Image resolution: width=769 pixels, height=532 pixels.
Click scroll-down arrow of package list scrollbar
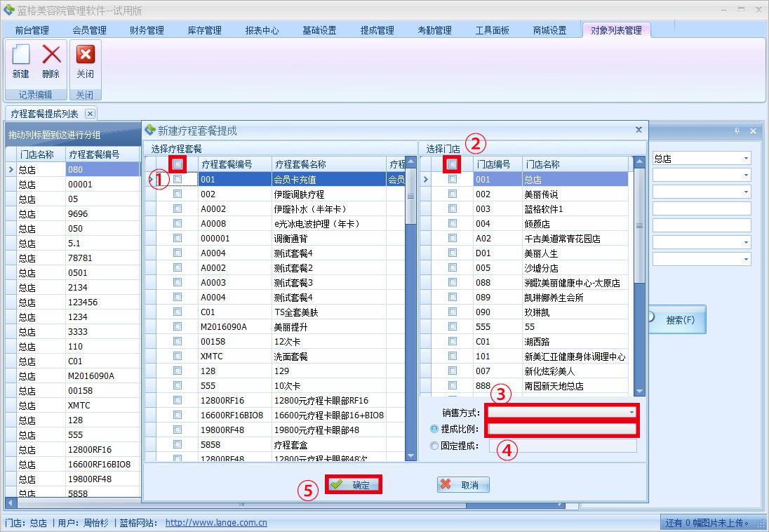pyautogui.click(x=411, y=456)
